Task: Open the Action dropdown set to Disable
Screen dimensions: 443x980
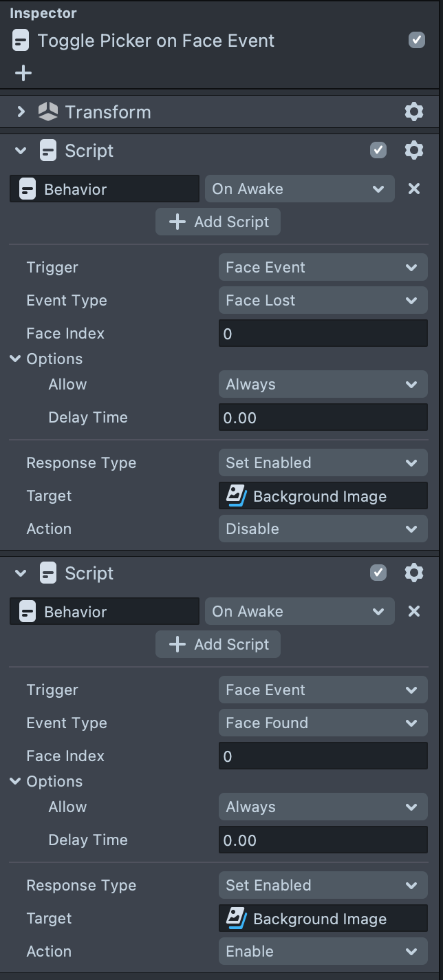Action: 323,529
